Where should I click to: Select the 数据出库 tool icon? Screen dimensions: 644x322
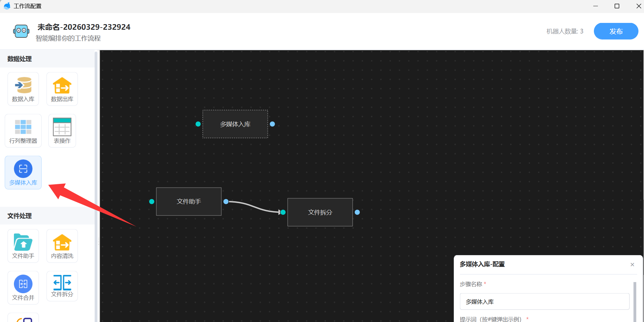click(x=62, y=89)
